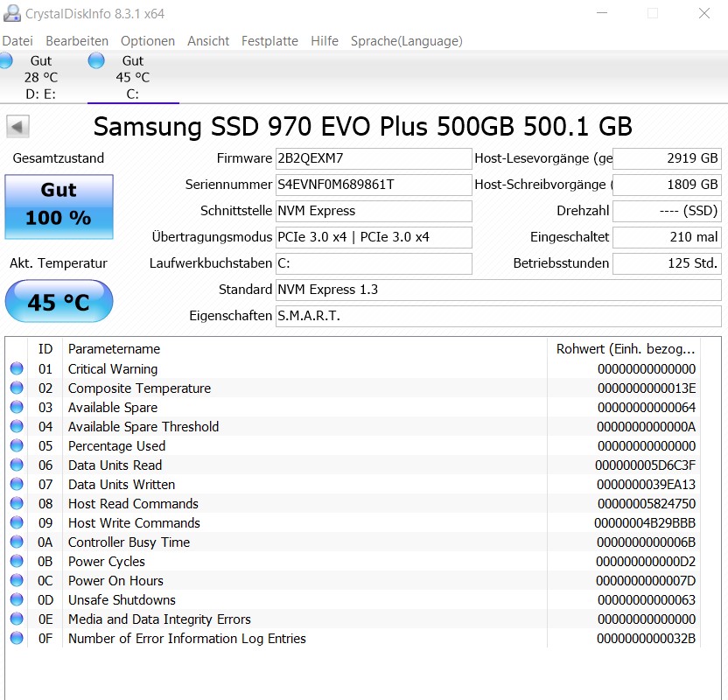Open the Sprache(Language) menu
The width and height of the screenshot is (728, 700).
tap(407, 41)
